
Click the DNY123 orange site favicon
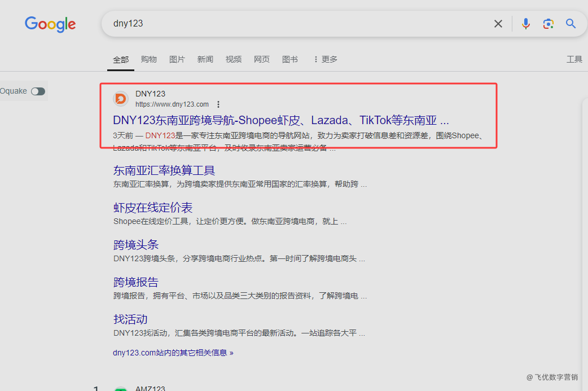tap(121, 99)
